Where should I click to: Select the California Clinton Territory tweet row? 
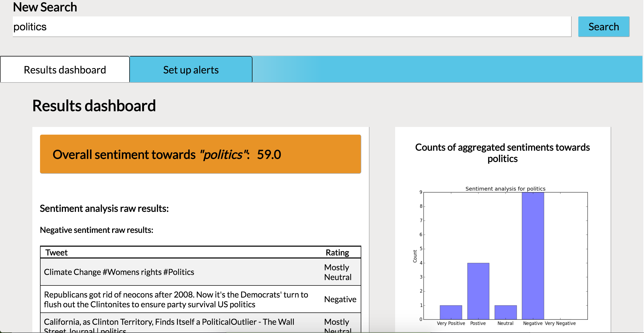tap(169, 322)
